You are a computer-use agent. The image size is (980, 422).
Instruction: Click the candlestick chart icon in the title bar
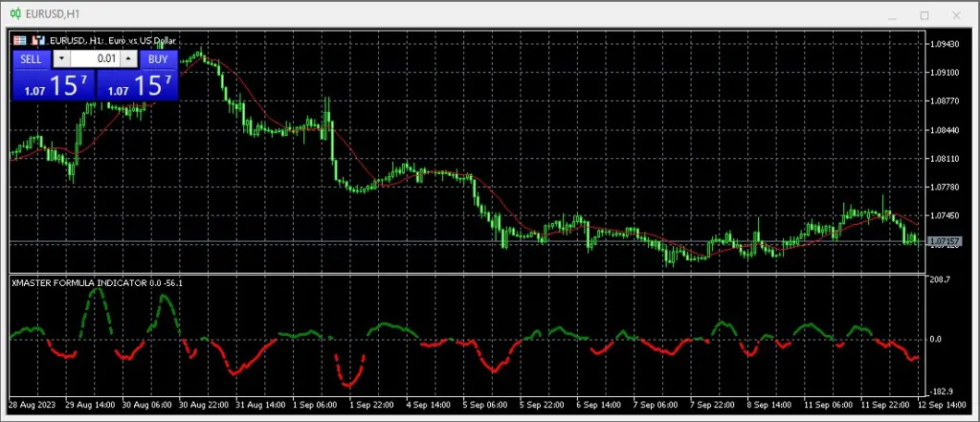click(15, 13)
